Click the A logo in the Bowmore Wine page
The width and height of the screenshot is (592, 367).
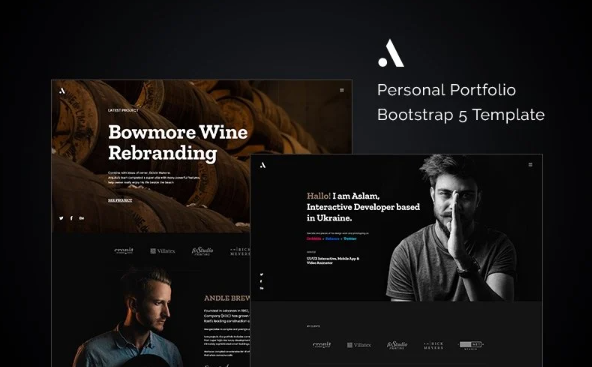[62, 91]
